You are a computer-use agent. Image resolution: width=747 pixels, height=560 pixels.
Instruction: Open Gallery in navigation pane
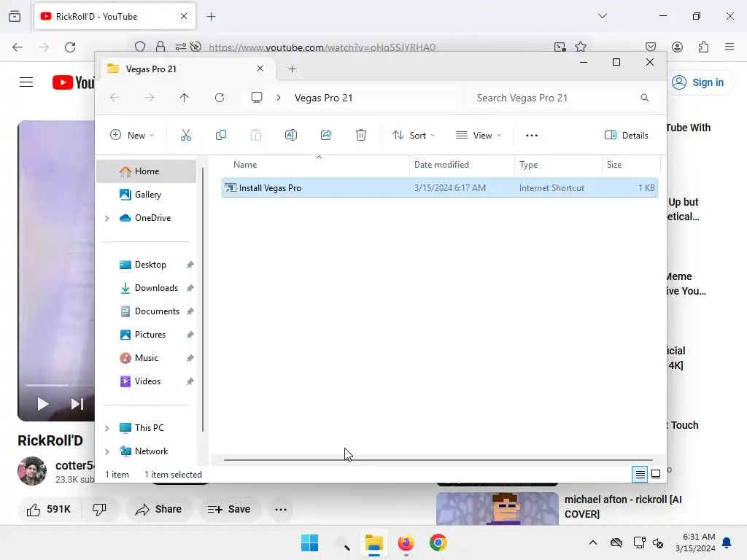click(x=146, y=194)
